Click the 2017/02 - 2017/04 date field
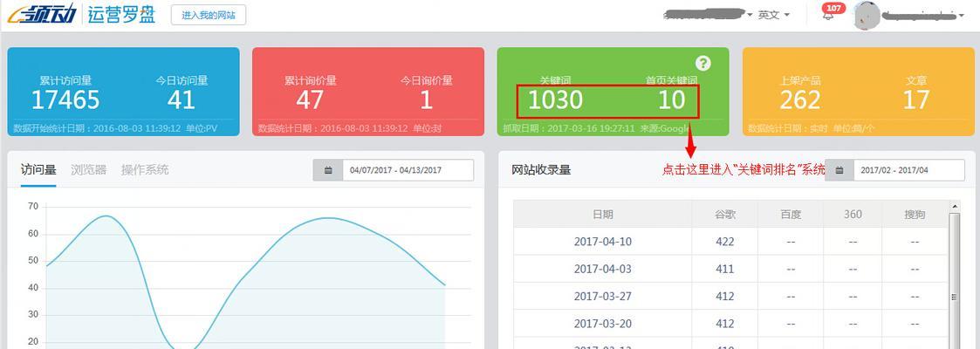 click(x=908, y=170)
